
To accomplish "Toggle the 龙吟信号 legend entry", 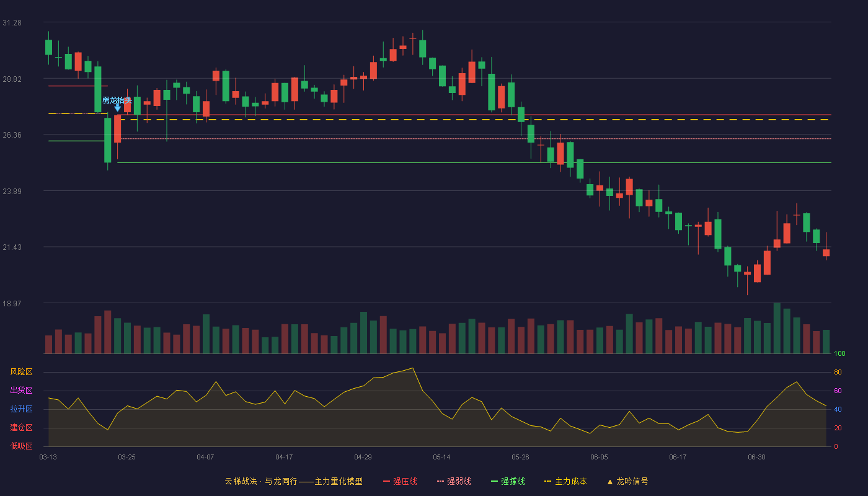I will pos(627,481).
